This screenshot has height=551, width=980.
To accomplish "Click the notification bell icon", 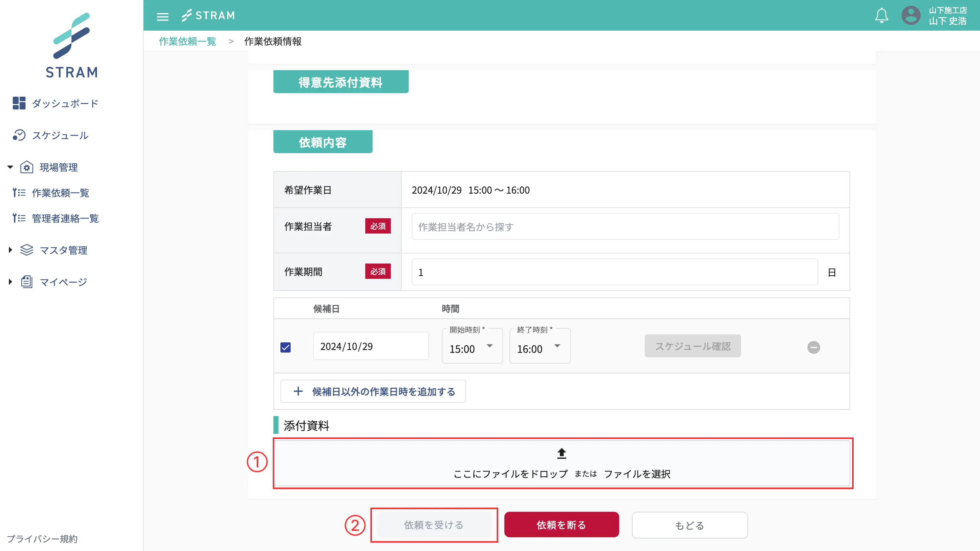I will [x=881, y=16].
